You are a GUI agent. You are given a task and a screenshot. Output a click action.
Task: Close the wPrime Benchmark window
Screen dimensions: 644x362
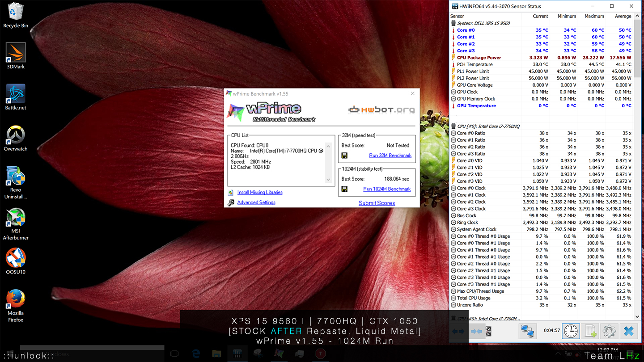pyautogui.click(x=412, y=93)
